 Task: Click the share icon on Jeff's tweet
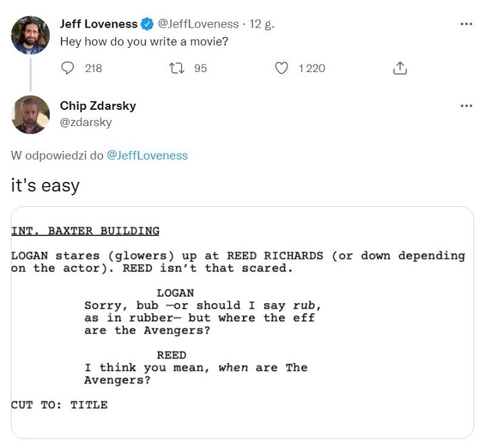click(x=399, y=68)
